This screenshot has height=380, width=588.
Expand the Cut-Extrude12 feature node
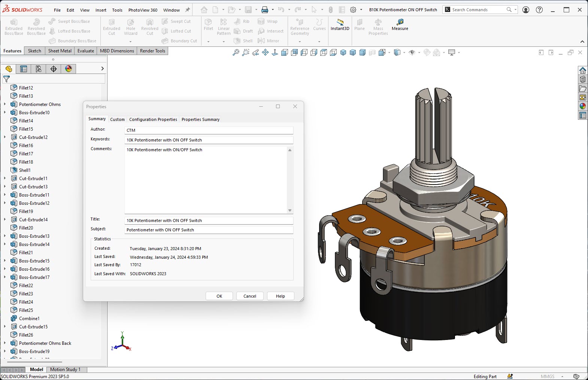(5, 137)
